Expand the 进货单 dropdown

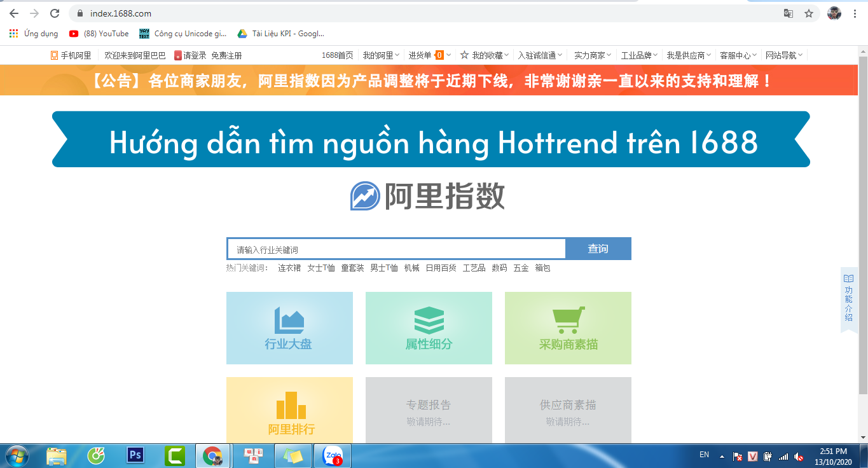[430, 55]
